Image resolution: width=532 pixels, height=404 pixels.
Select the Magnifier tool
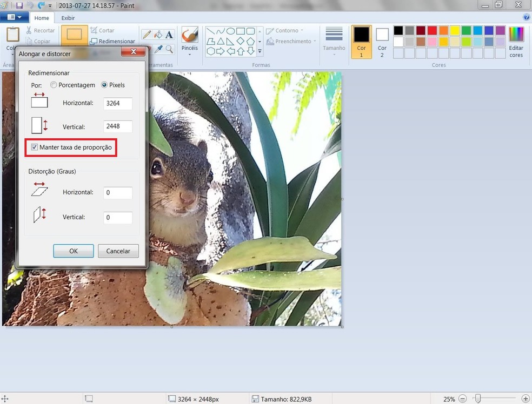tap(169, 50)
